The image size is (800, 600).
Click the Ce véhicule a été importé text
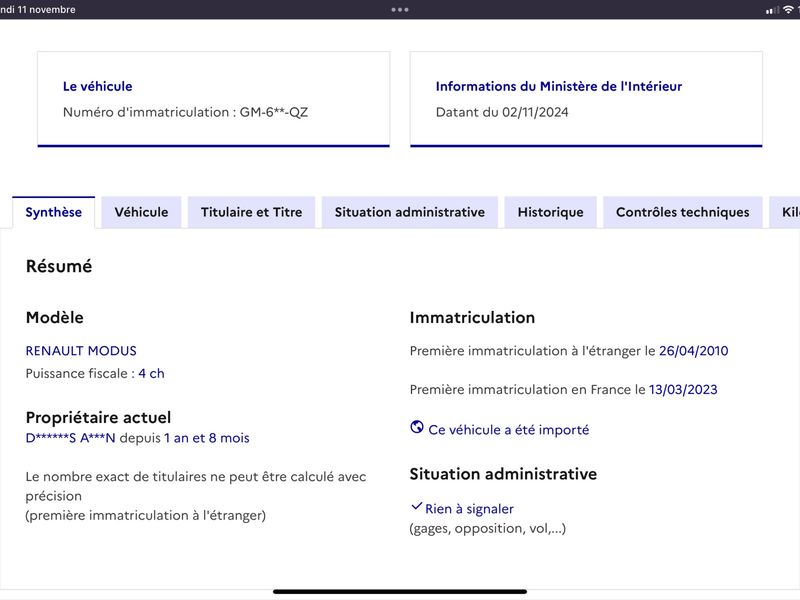click(x=509, y=430)
